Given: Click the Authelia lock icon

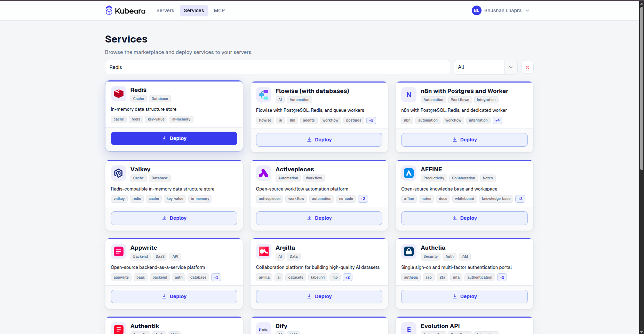Looking at the screenshot, I should (409, 251).
